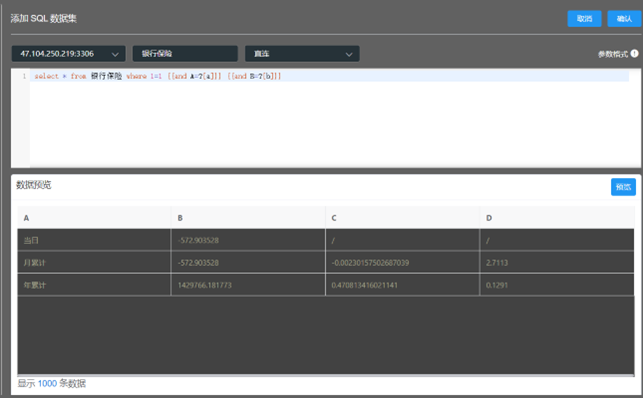Click line number 1 in editor gutter
This screenshot has width=643, height=398.
tap(24, 76)
